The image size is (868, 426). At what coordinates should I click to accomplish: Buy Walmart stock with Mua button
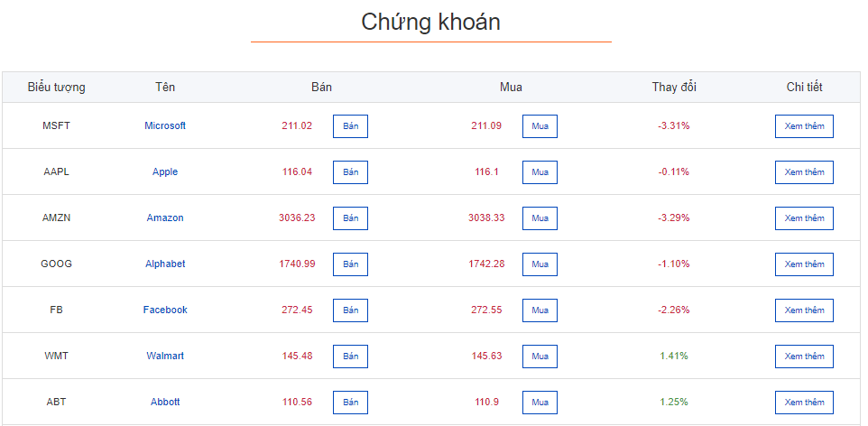pos(540,357)
